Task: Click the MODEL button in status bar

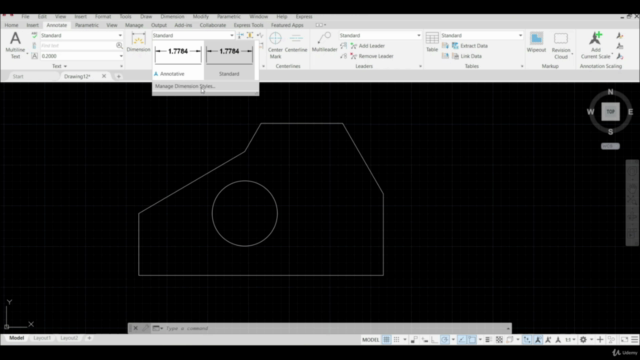Action: (370, 340)
